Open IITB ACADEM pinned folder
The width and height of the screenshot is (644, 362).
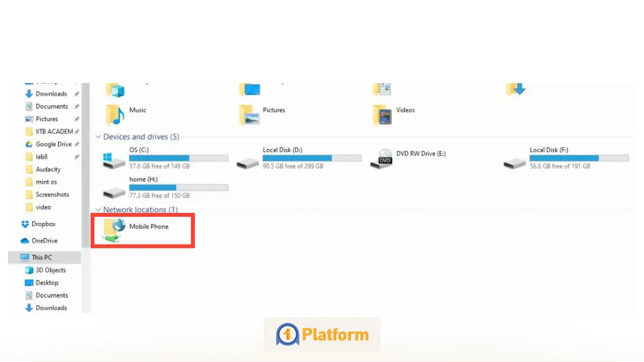(54, 131)
